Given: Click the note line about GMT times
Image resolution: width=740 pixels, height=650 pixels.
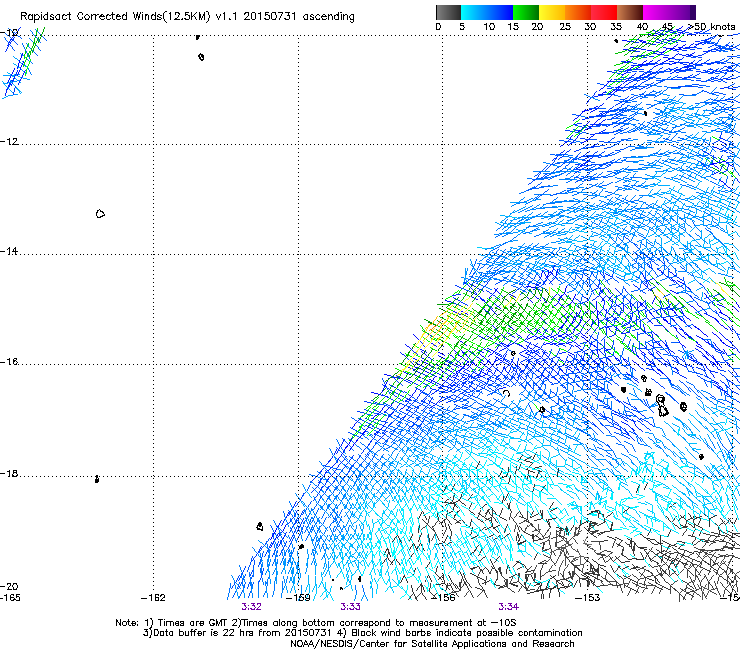Looking at the screenshot, I should (x=316, y=623).
